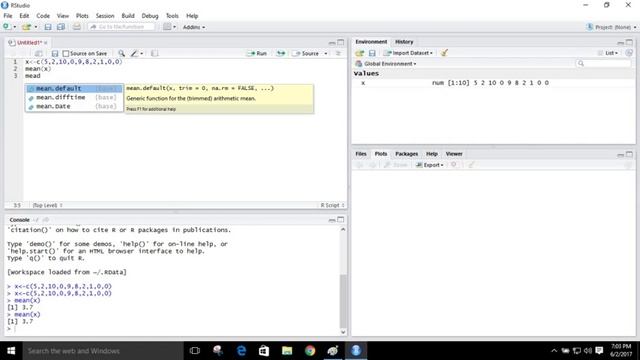The width and height of the screenshot is (640, 360).
Task: Expand the Addins dropdown
Action: [194, 27]
